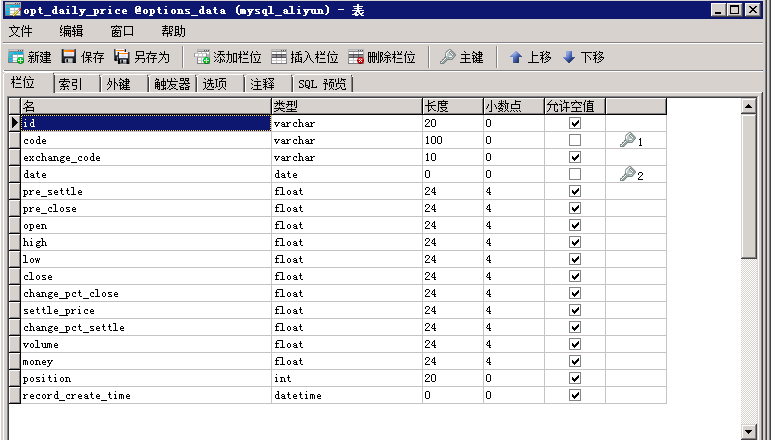Select the 栏位 (Fields) tab
The image size is (771, 440).
[x=29, y=83]
